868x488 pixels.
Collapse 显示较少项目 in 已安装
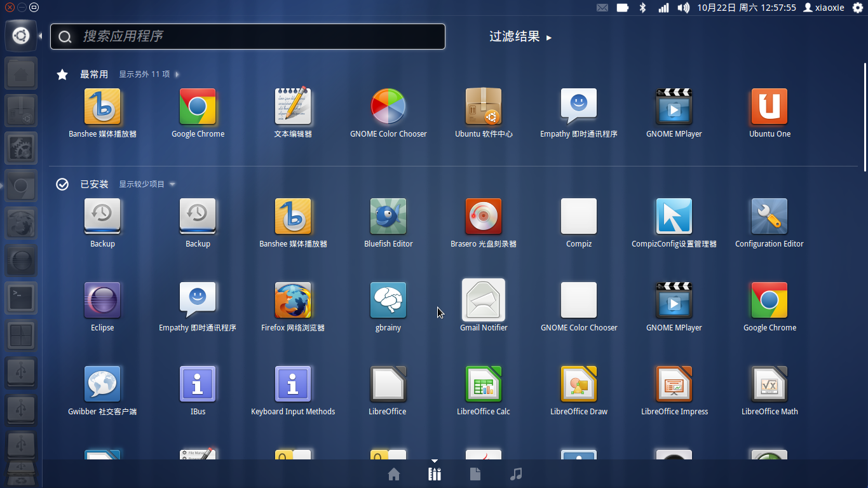[x=147, y=184]
